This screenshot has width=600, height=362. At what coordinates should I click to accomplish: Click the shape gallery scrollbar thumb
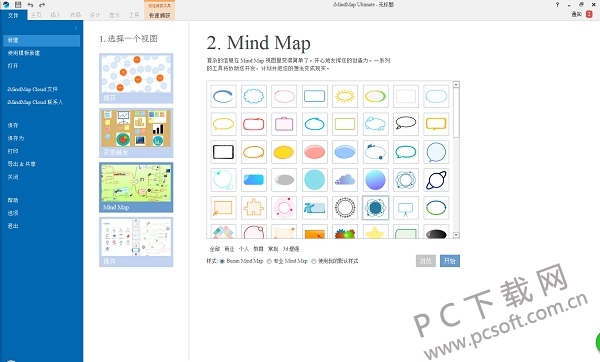(x=456, y=112)
